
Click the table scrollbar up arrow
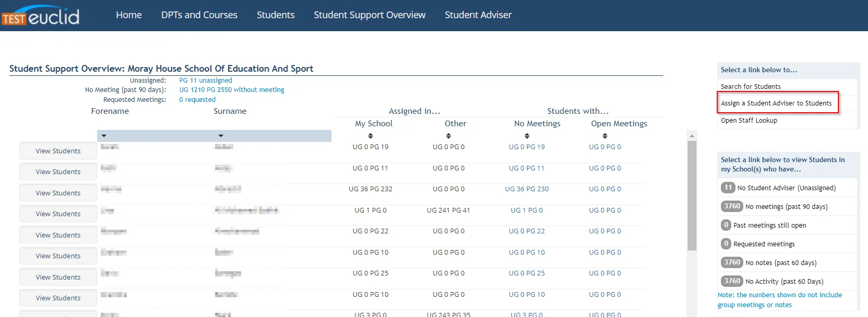click(x=692, y=136)
